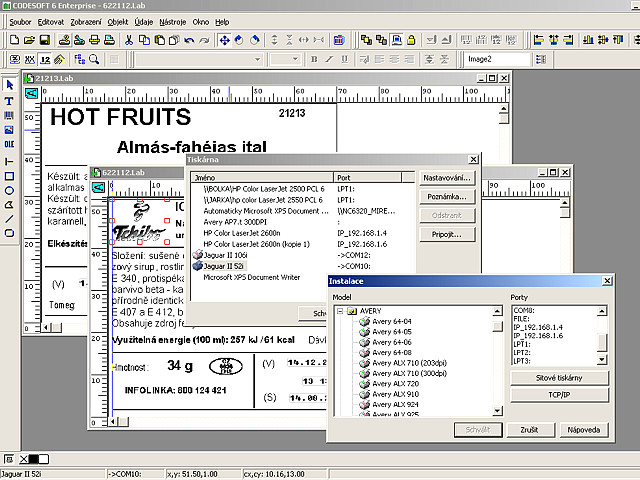Click down arrow of Model list scrollbar
The image size is (640, 480).
tap(497, 411)
